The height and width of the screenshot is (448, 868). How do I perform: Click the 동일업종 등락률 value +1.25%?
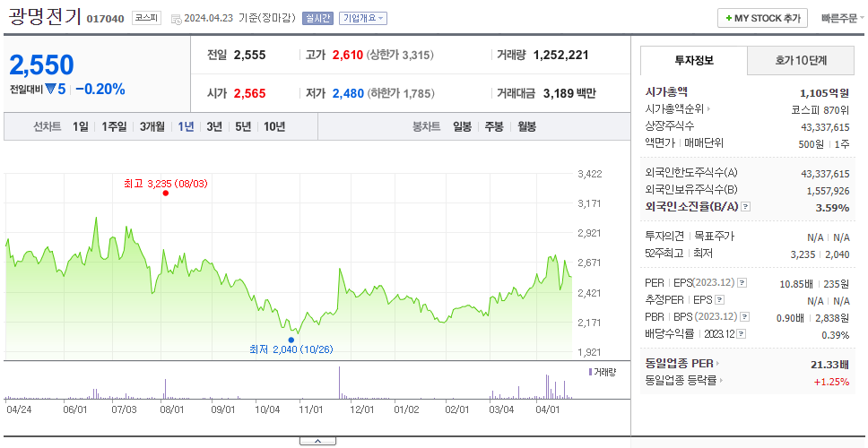click(x=831, y=381)
